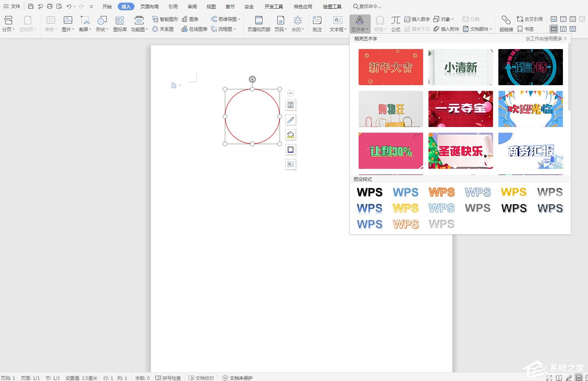This screenshot has width=588, height=381.
Task: Open the 形状 shapes dropdown
Action: [x=101, y=23]
